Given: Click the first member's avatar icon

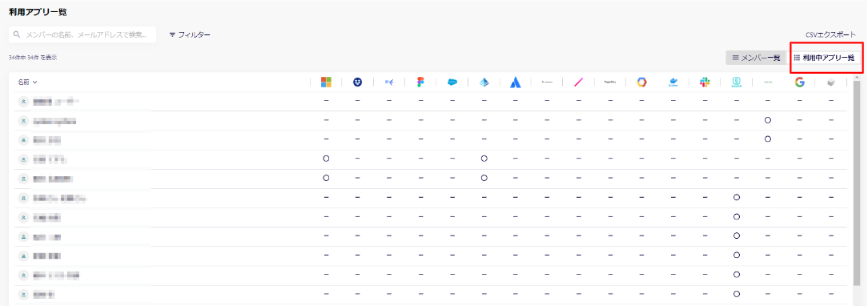Looking at the screenshot, I should (24, 102).
